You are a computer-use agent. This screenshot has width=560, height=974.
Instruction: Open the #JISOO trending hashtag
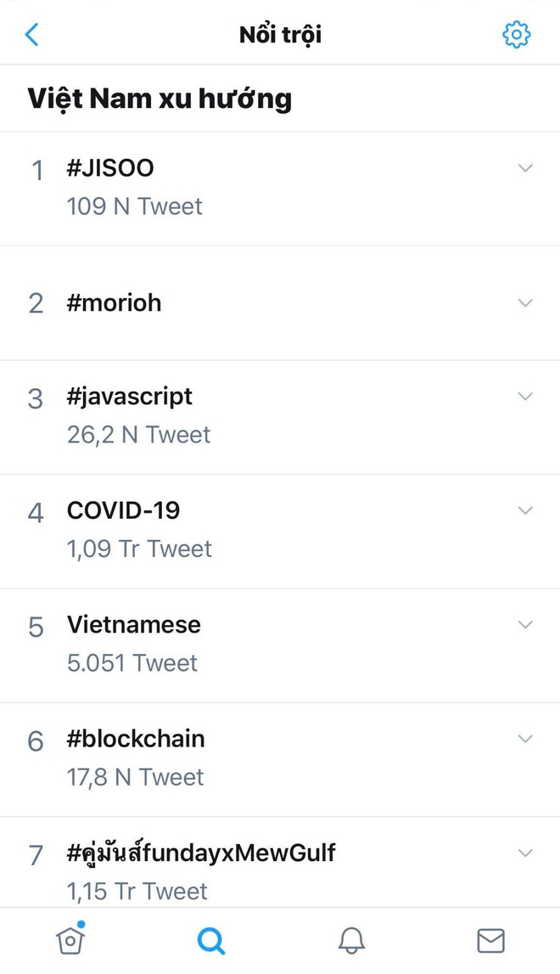point(110,168)
